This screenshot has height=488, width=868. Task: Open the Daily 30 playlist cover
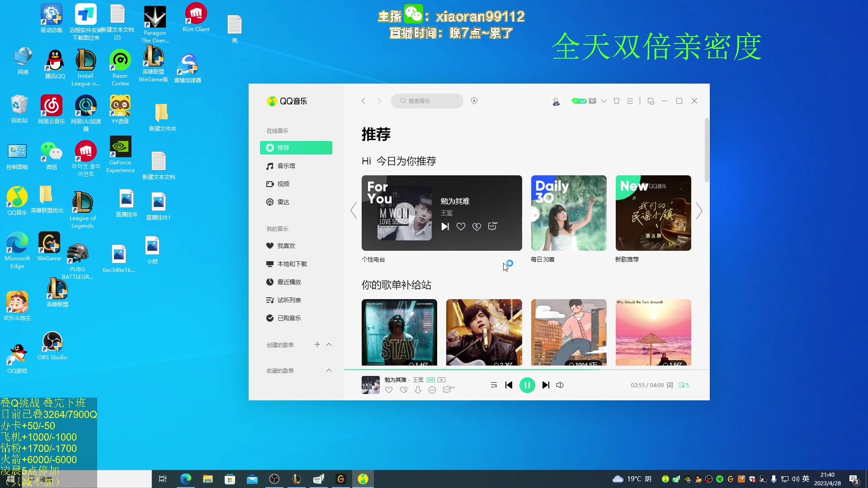pyautogui.click(x=569, y=213)
